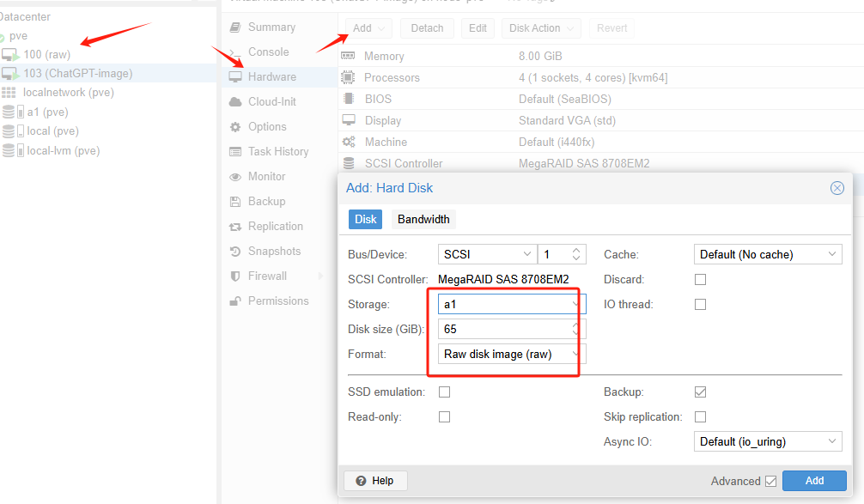Open the Cache dropdown
864x504 pixels.
click(767, 255)
